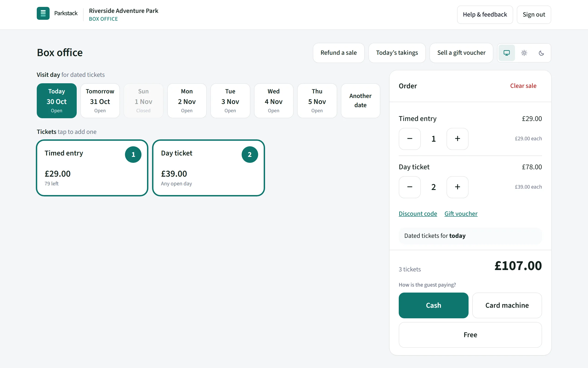The width and height of the screenshot is (588, 368).
Task: Select Today 30 Oct visit day
Action: click(57, 101)
